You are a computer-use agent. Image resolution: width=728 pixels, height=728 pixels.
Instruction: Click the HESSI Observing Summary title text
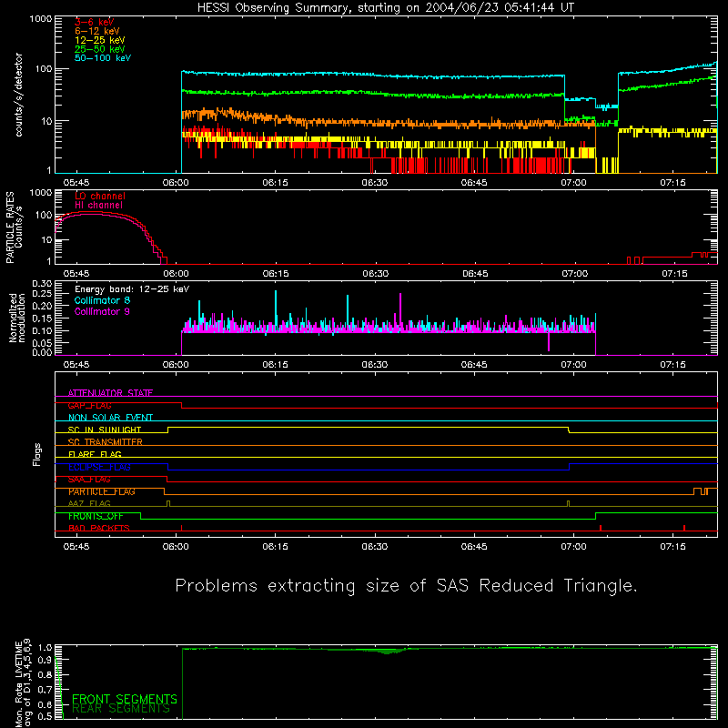pyautogui.click(x=385, y=8)
